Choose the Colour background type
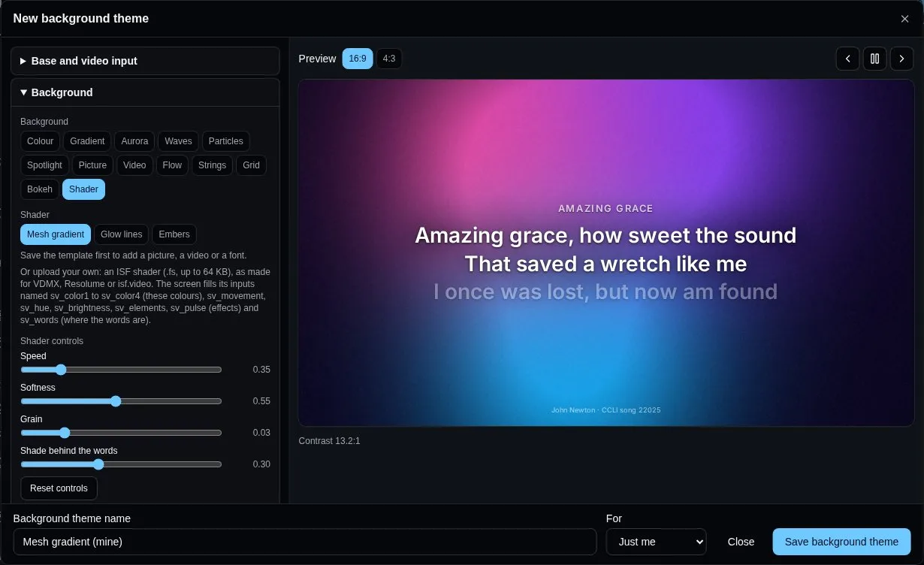The image size is (924, 565). pyautogui.click(x=40, y=141)
